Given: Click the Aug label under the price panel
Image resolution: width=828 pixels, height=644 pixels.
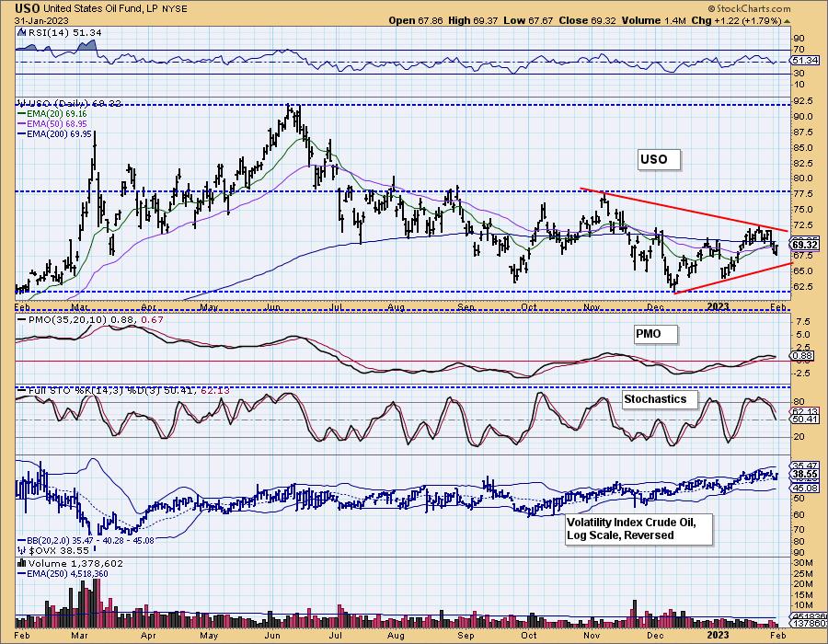Looking at the screenshot, I should coord(397,306).
